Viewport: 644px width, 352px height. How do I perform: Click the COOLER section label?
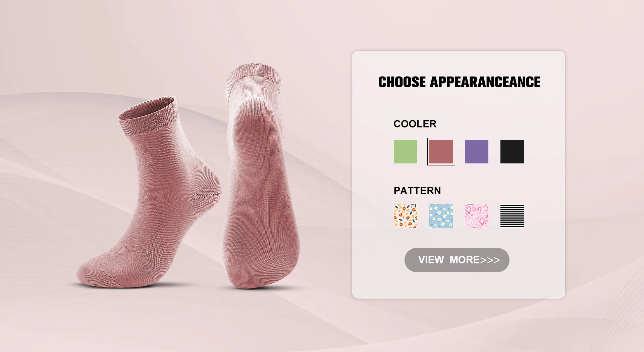[x=415, y=124]
